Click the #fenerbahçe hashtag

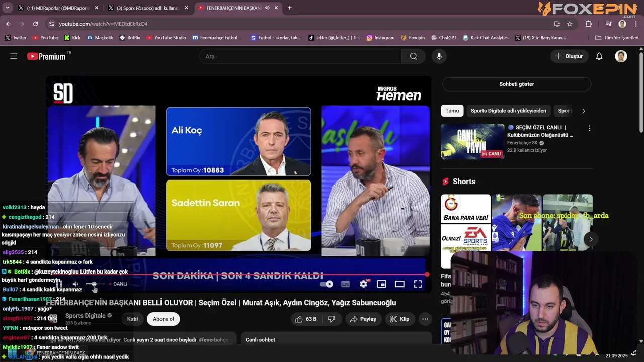pyautogui.click(x=213, y=340)
